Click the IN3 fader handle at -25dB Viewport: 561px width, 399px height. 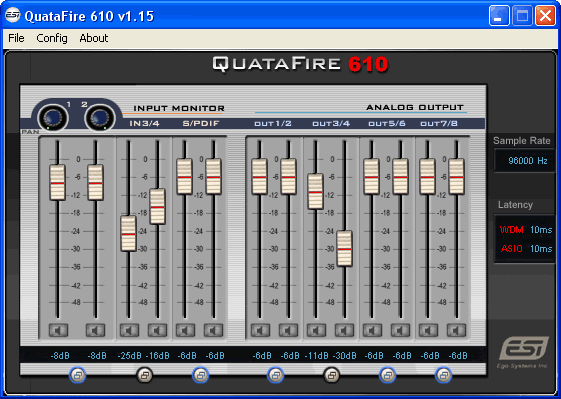coord(128,233)
